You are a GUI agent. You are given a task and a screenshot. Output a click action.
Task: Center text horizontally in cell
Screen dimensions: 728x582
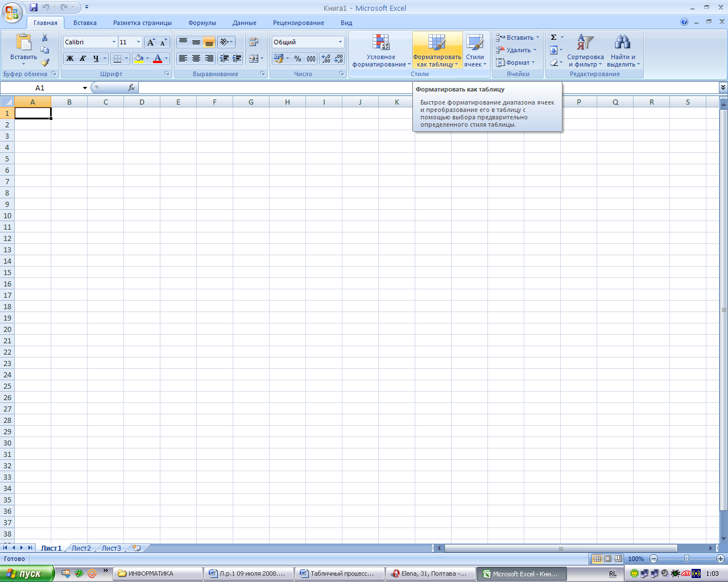(196, 59)
